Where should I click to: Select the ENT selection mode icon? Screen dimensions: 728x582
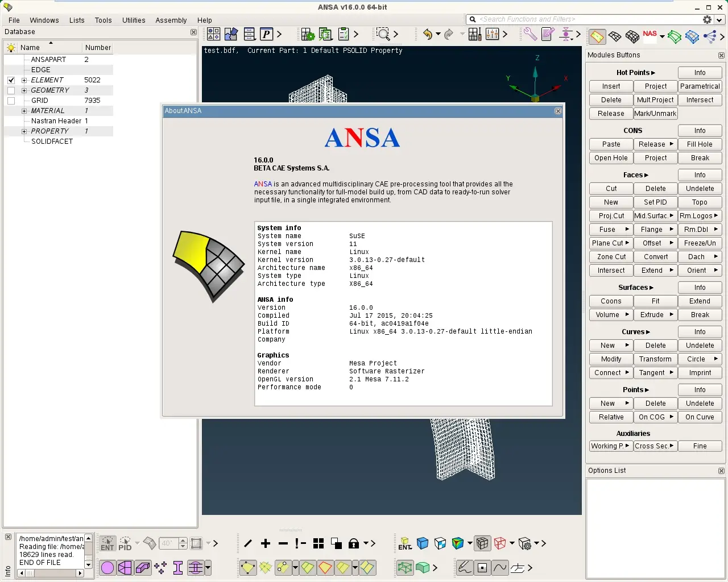[x=107, y=543]
